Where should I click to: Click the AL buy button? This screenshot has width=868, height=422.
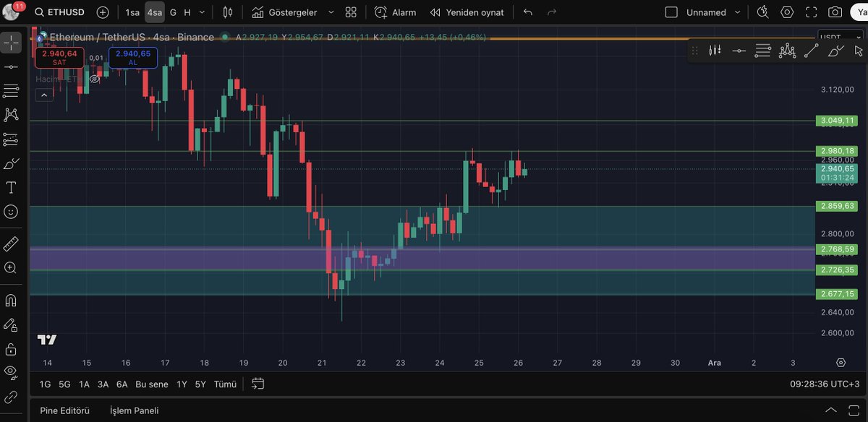(x=133, y=58)
